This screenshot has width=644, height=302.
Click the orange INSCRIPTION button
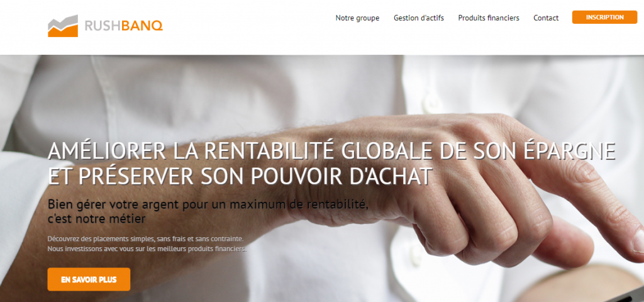click(604, 17)
